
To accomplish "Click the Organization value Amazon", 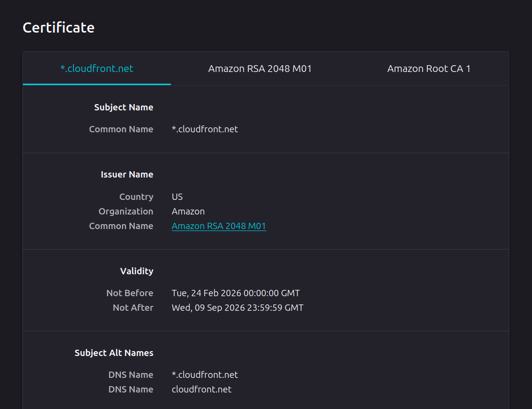I will tap(188, 212).
